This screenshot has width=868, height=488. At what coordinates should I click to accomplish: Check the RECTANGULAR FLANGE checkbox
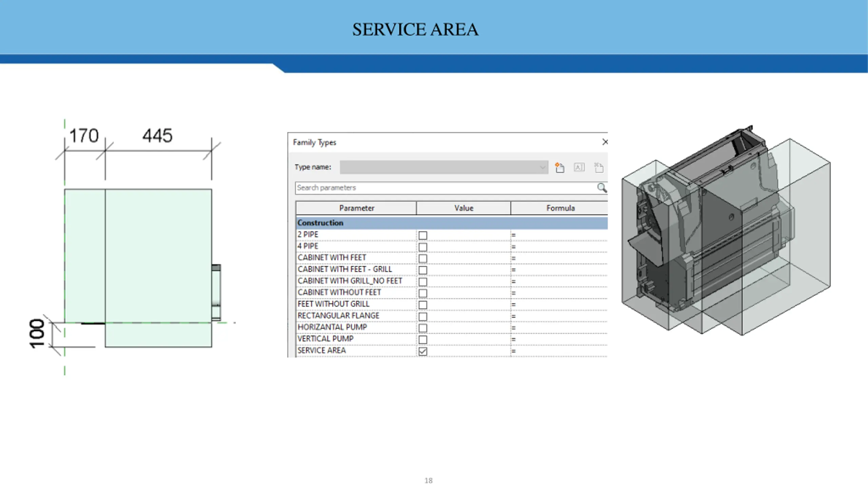[x=423, y=317]
